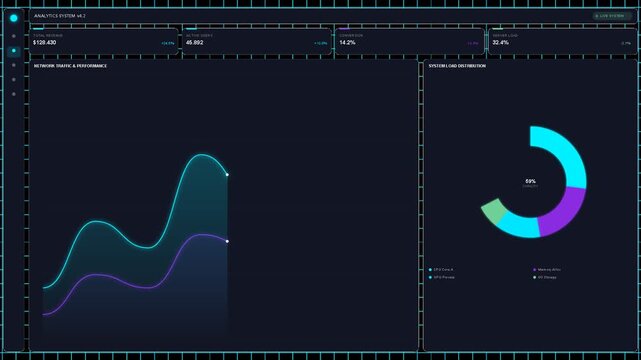The width and height of the screenshot is (641, 360).
Task: Click the Total Revenue percentage change value
Action: click(168, 43)
